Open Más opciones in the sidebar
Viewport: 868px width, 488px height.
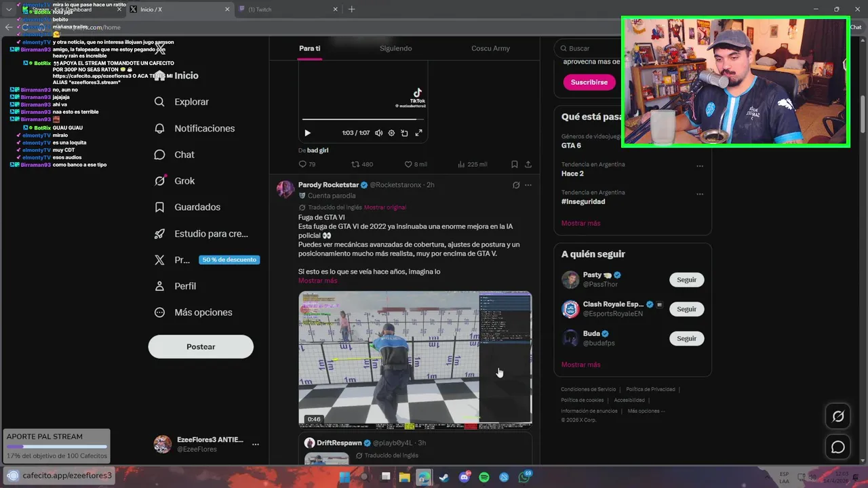coord(193,312)
